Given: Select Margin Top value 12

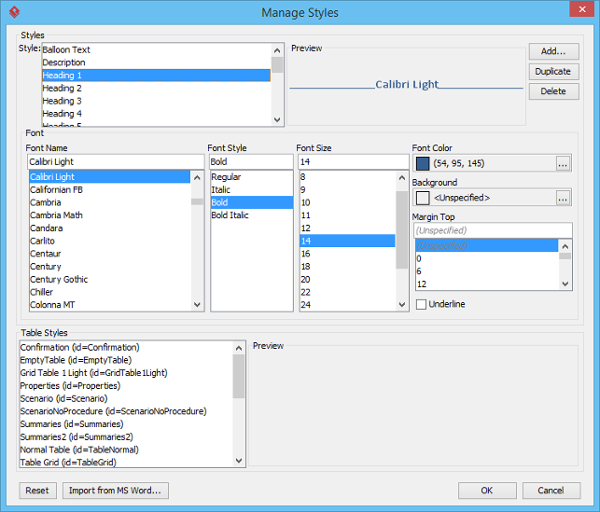Looking at the screenshot, I should [x=487, y=284].
